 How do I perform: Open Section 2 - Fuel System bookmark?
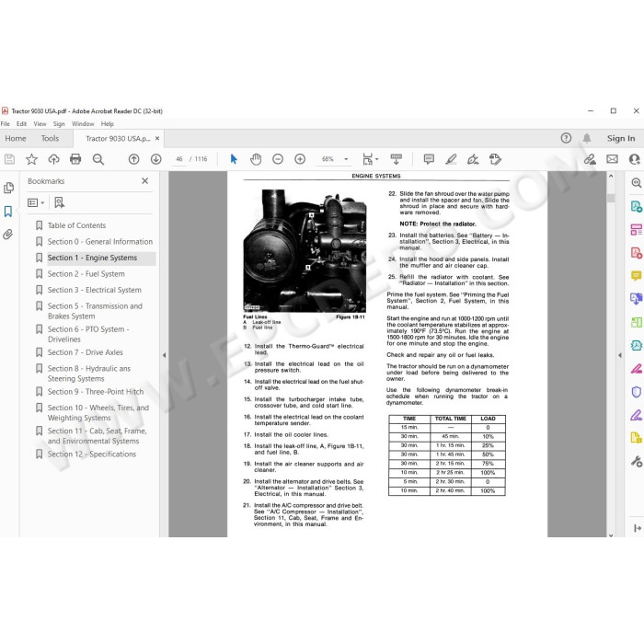(86, 274)
